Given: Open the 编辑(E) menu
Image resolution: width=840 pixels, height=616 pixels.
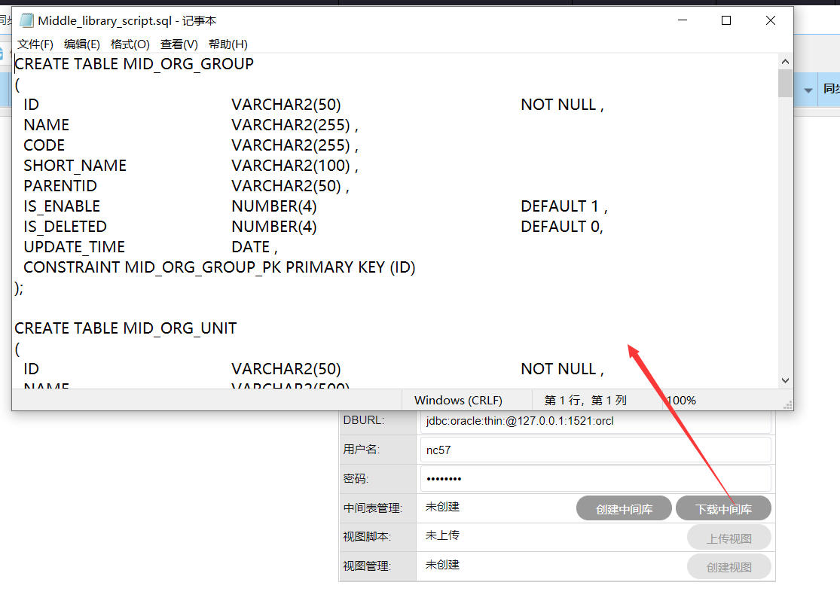Looking at the screenshot, I should (82, 44).
